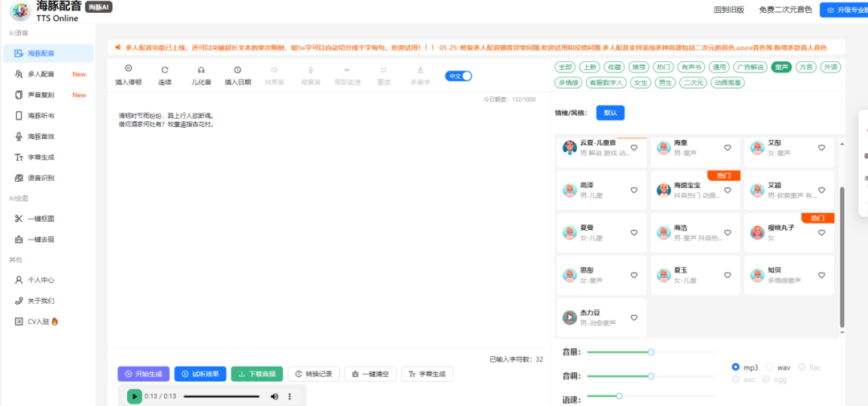This screenshot has width=868, height=406.
Task: Filter voices by 广告解说 tag
Action: (751, 67)
